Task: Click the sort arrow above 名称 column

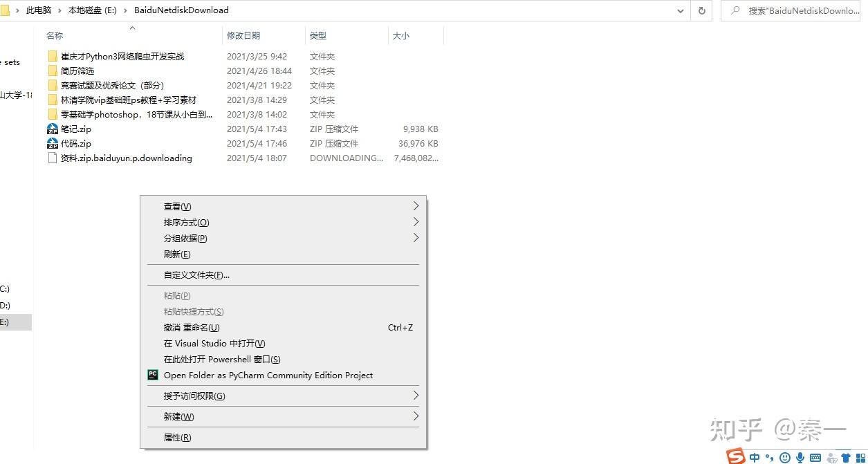Action: click(132, 28)
